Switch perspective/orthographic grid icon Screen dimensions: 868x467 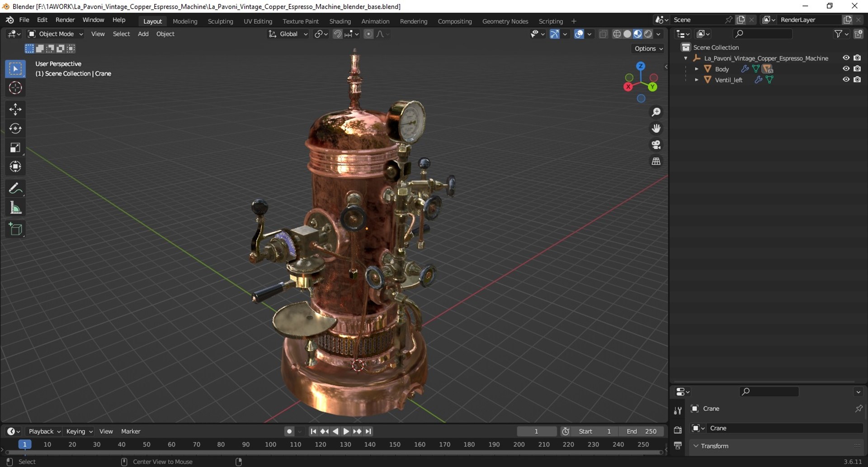click(656, 161)
